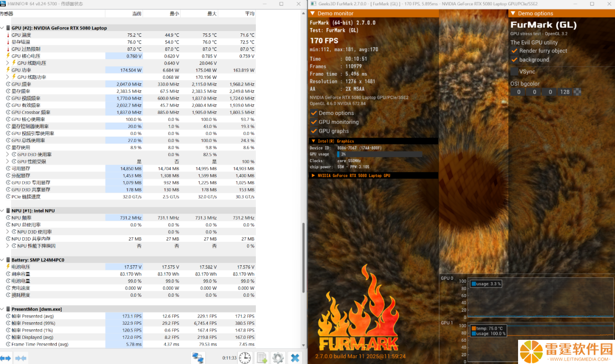Click the NPU 频率 row label
615x364 pixels.
point(21,218)
